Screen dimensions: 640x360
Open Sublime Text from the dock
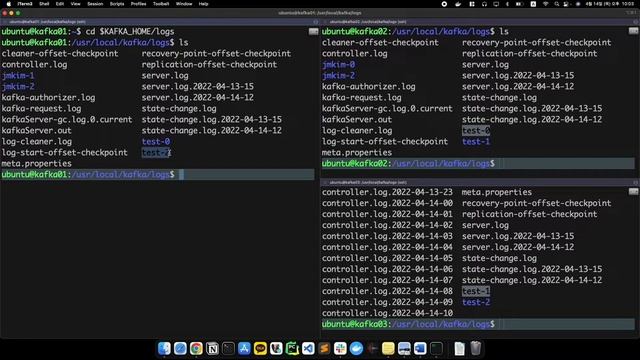(324, 349)
